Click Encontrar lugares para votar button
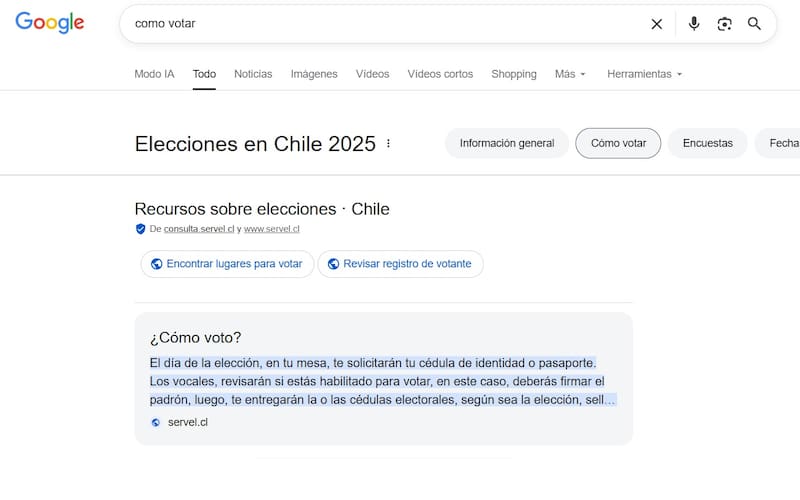 pos(227,264)
